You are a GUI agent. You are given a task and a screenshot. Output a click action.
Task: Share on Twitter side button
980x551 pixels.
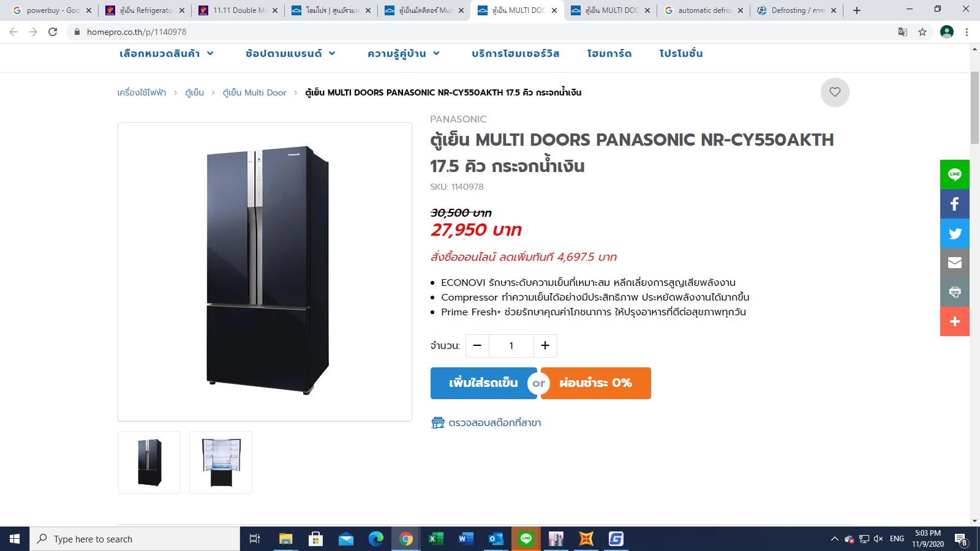point(955,233)
